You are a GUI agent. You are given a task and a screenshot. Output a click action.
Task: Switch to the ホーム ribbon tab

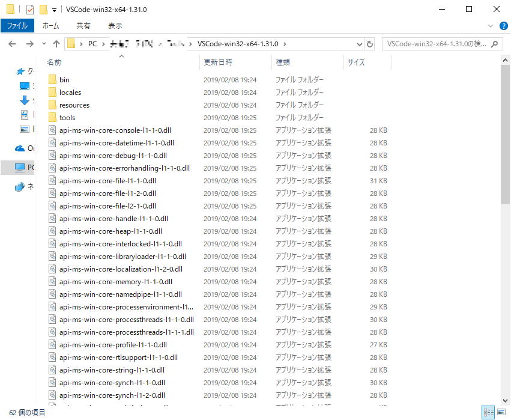click(51, 25)
